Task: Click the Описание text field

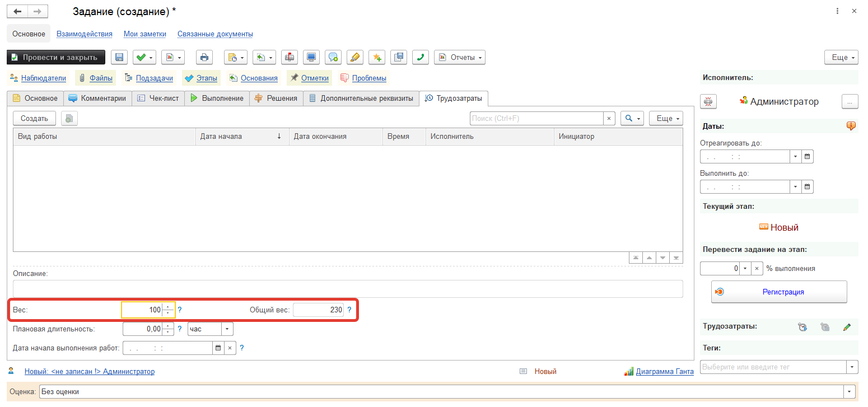Action: coord(347,289)
